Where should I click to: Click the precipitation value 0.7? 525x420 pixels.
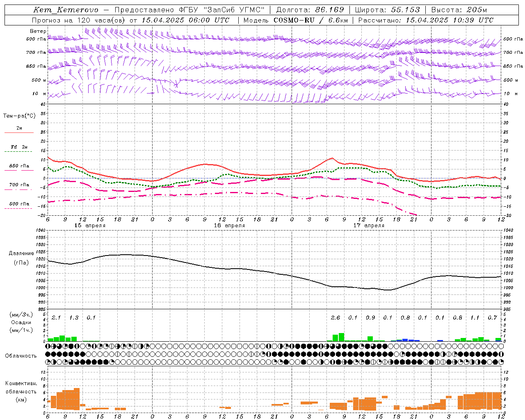click(x=492, y=317)
